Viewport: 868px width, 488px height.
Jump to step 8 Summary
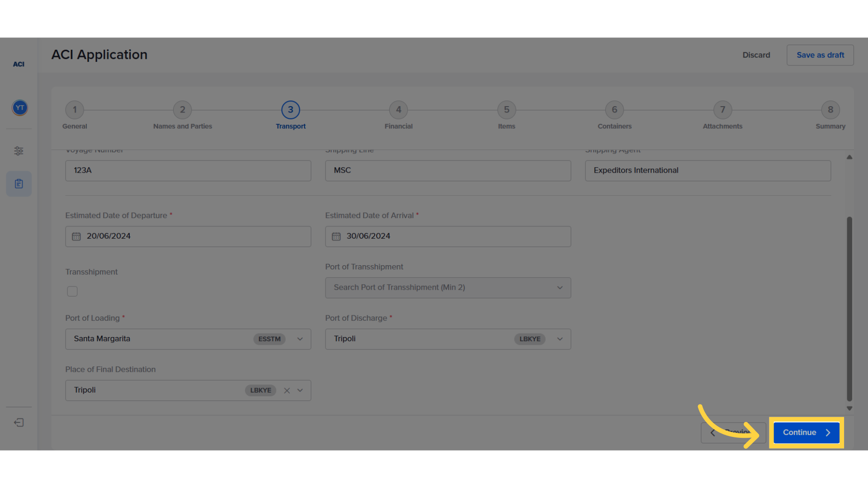830,110
